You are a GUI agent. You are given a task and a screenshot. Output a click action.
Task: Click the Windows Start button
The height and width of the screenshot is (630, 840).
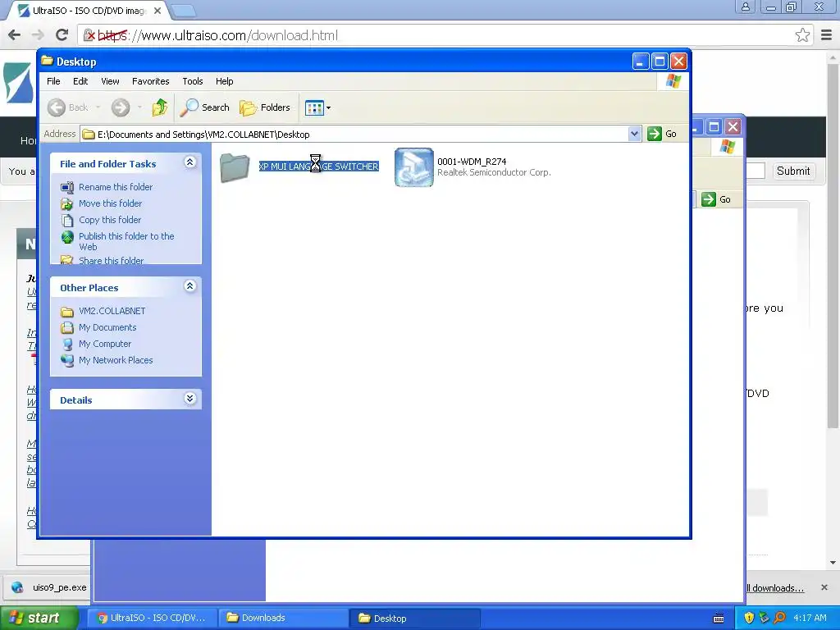38,619
